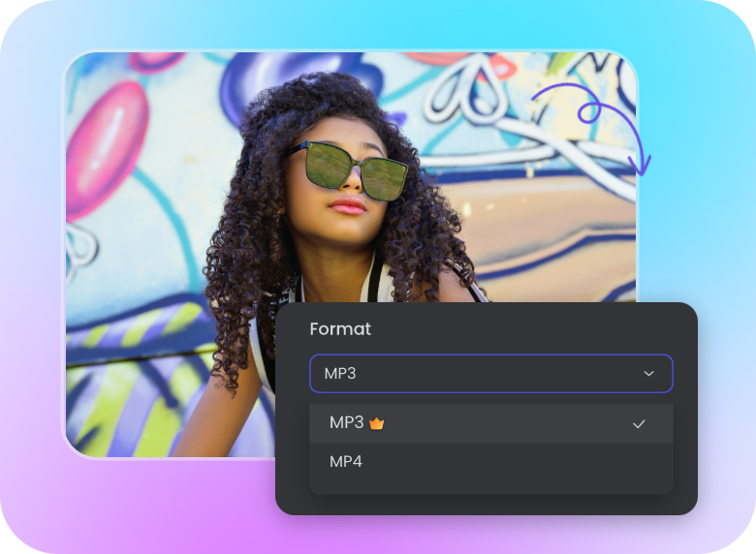Select the MP3 option in the list

(x=490, y=423)
